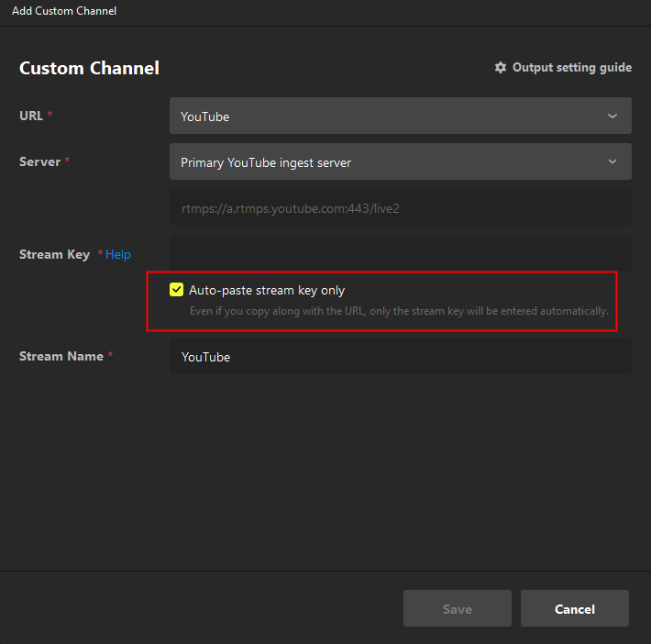The width and height of the screenshot is (651, 644).
Task: Click the auto-paste description text below the checkbox
Action: coord(398,311)
